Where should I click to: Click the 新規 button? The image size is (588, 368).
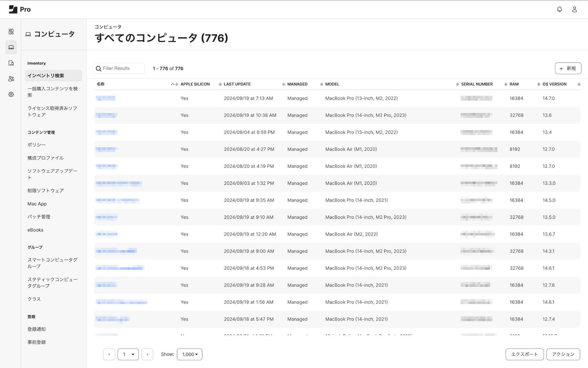click(x=568, y=68)
